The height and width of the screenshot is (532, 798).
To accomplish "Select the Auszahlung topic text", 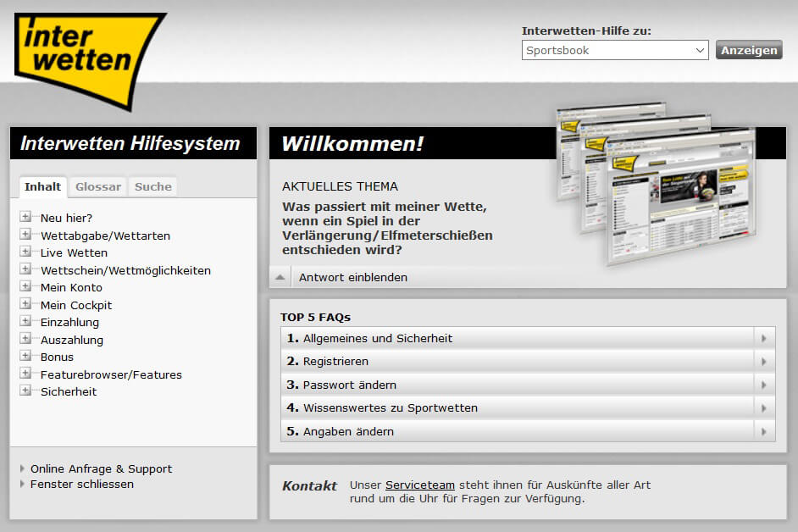I will [72, 340].
